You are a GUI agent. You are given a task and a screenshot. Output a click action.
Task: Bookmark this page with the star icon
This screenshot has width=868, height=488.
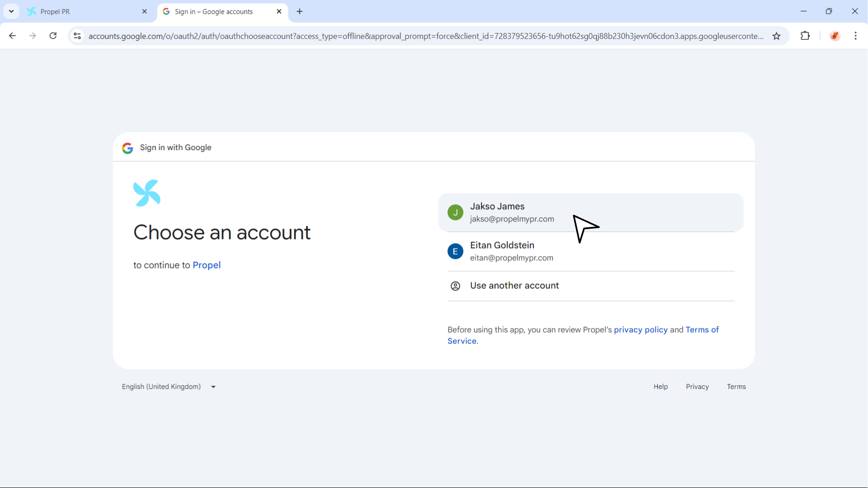click(x=777, y=36)
